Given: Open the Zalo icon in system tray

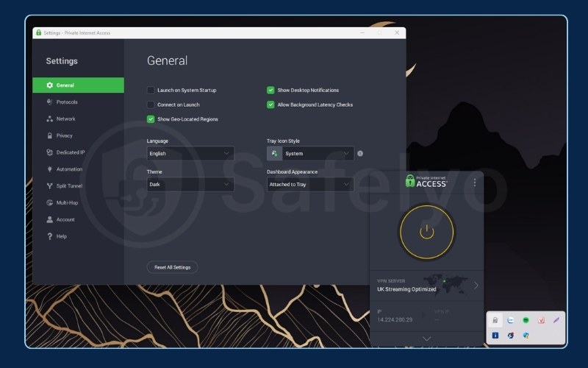Looking at the screenshot, I should (x=510, y=320).
